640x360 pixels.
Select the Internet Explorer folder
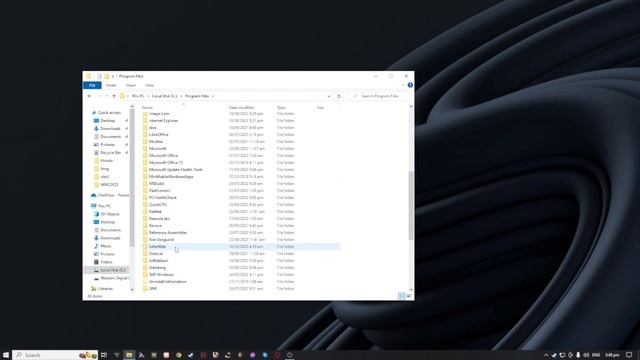pos(163,120)
